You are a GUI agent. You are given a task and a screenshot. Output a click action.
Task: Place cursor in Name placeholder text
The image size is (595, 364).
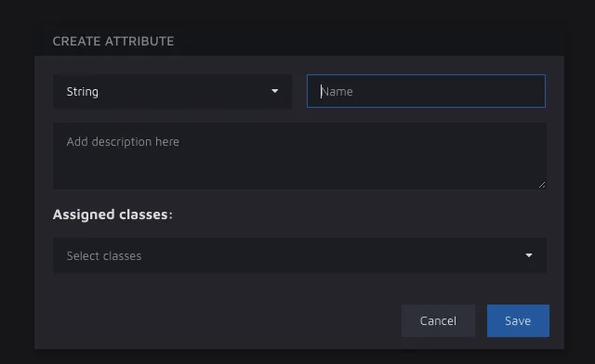(x=337, y=91)
